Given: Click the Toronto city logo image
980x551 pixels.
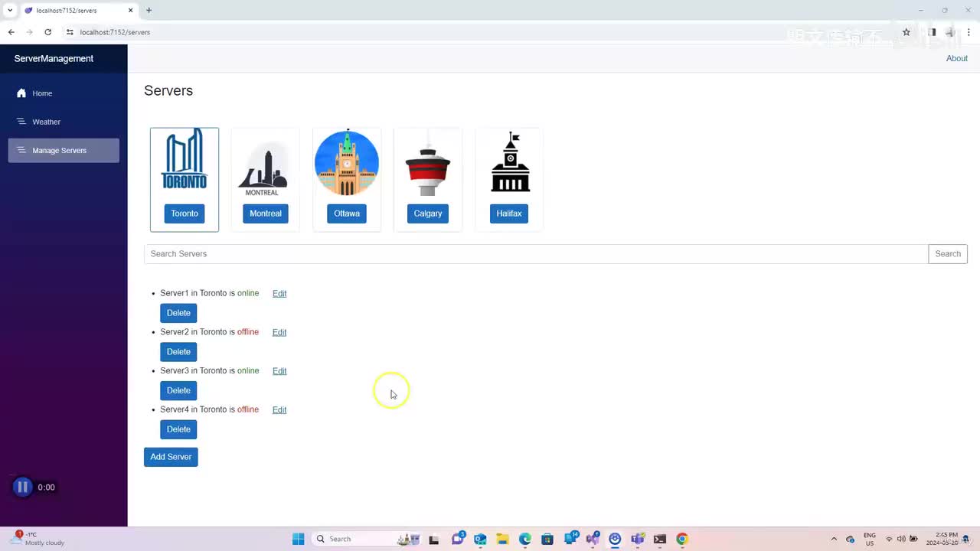Looking at the screenshot, I should 185,158.
